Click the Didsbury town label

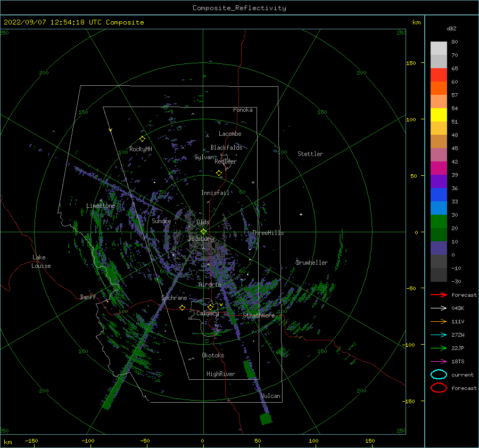click(x=201, y=239)
